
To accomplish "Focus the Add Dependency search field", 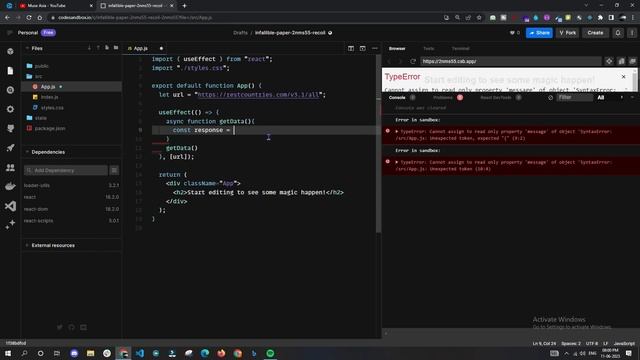I will click(x=66, y=170).
